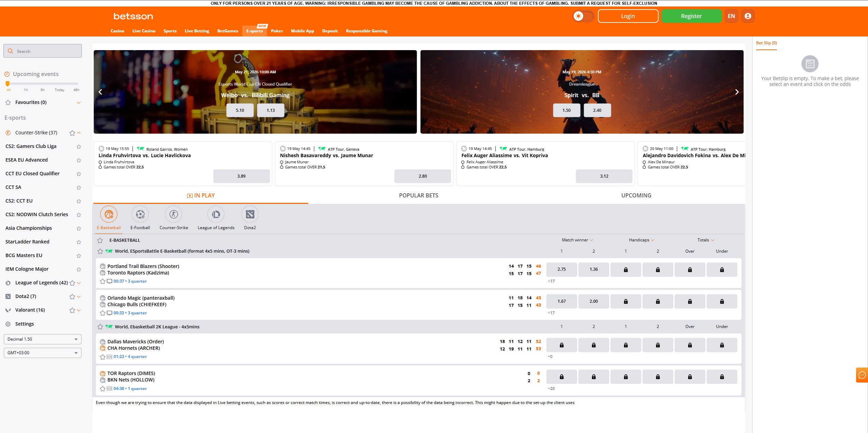This screenshot has width=868, height=433.
Task: Open live stream icon for Portland Trail Blazers match
Action: 109,281
